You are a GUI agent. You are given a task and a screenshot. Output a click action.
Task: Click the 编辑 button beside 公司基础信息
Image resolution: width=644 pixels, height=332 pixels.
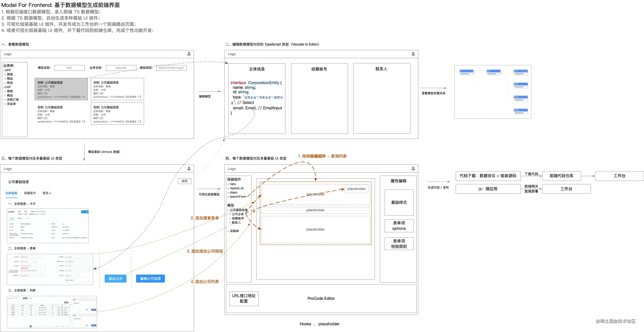184,181
